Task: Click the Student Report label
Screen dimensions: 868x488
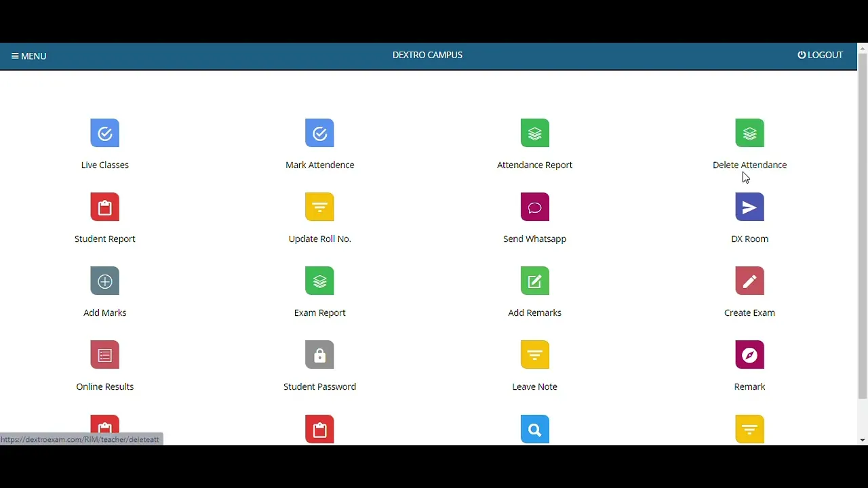Action: [105, 239]
